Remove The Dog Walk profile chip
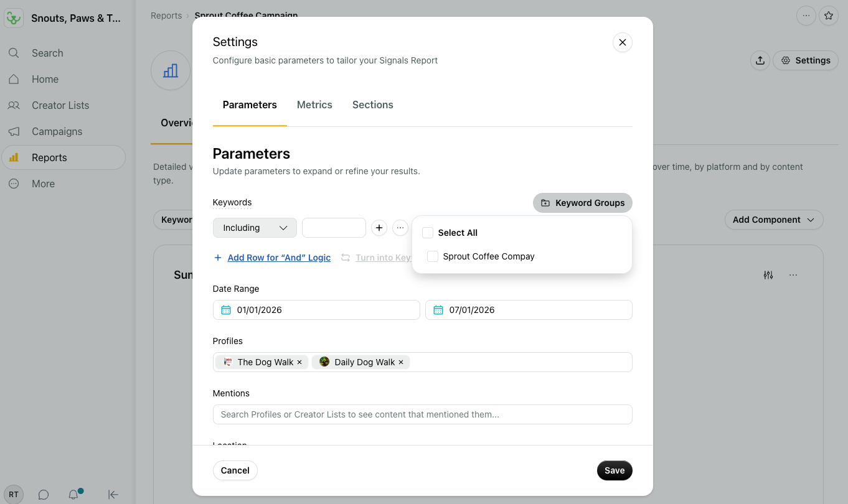848x504 pixels. point(299,362)
